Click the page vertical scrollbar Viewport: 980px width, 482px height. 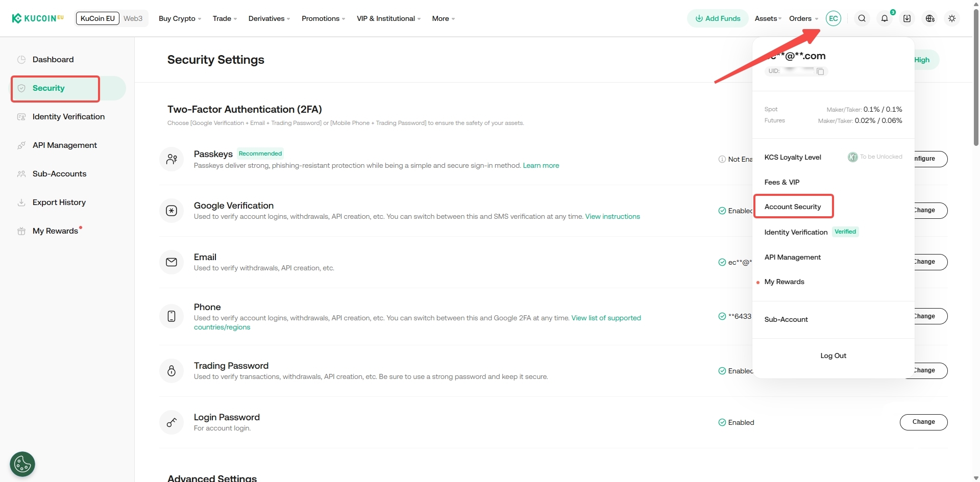coord(976,77)
